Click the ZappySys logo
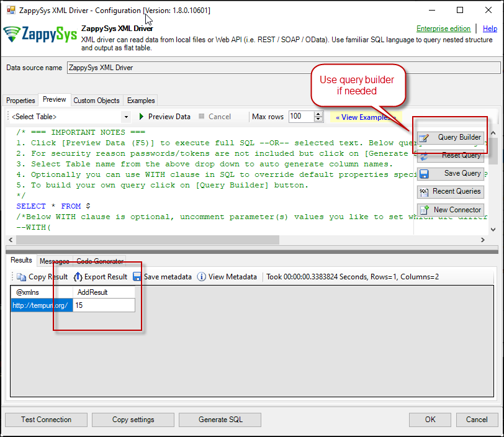 coord(40,34)
